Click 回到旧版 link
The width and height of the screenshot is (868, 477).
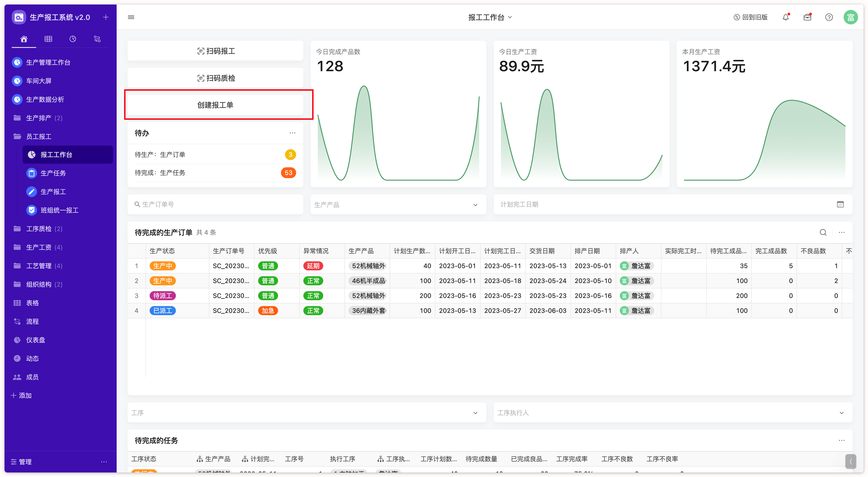[x=751, y=17]
